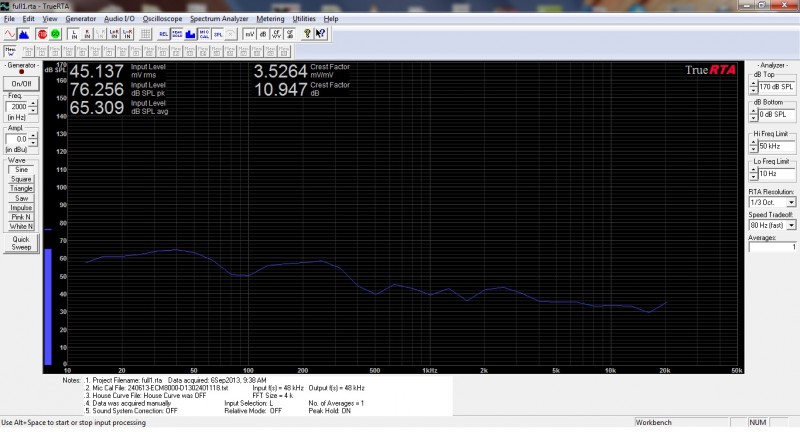Click the Averages field
The height and width of the screenshot is (432, 800).
(772, 247)
